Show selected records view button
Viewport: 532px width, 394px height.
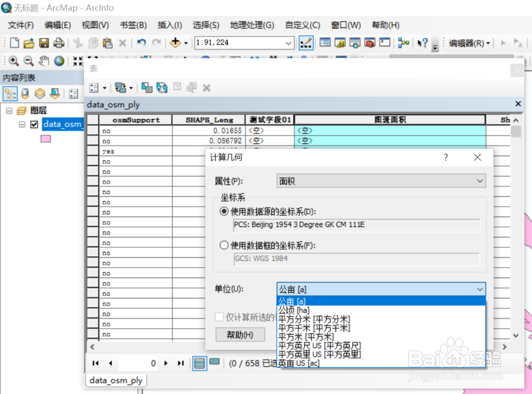tap(214, 362)
